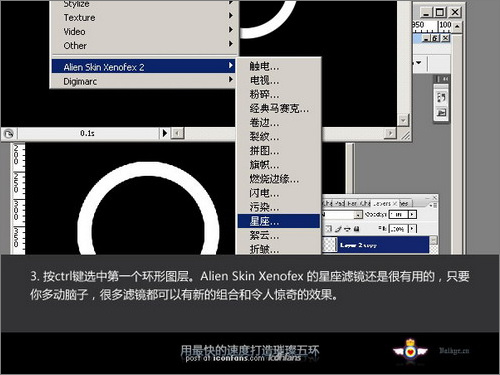Choose the 经典马赛克... filter
The width and height of the screenshot is (500, 375).
click(279, 108)
